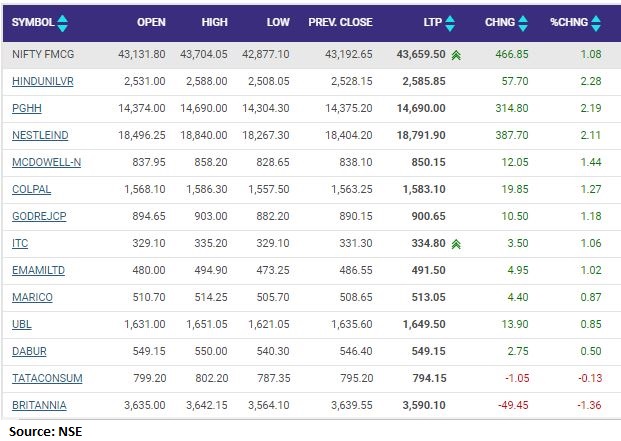The image size is (621, 441).
Task: Open the GODREJCP stock link
Action: click(x=37, y=216)
